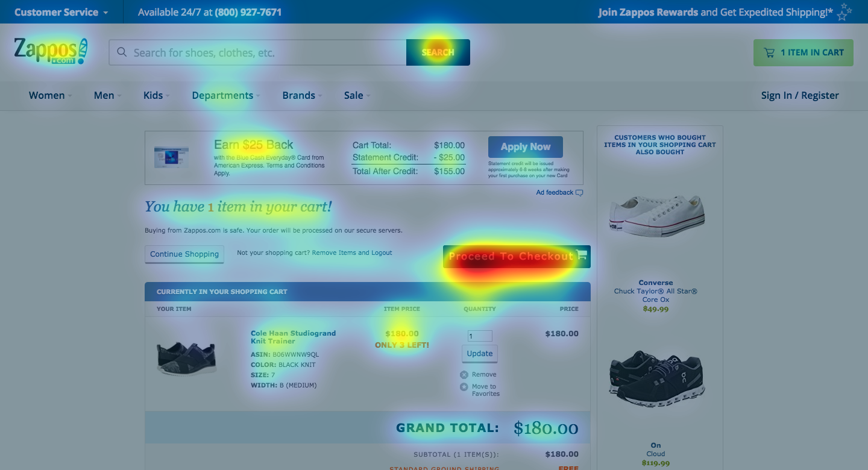Click the cart icon in 1 Item In Cart
Image resolution: width=868 pixels, height=470 pixels.
tap(769, 52)
